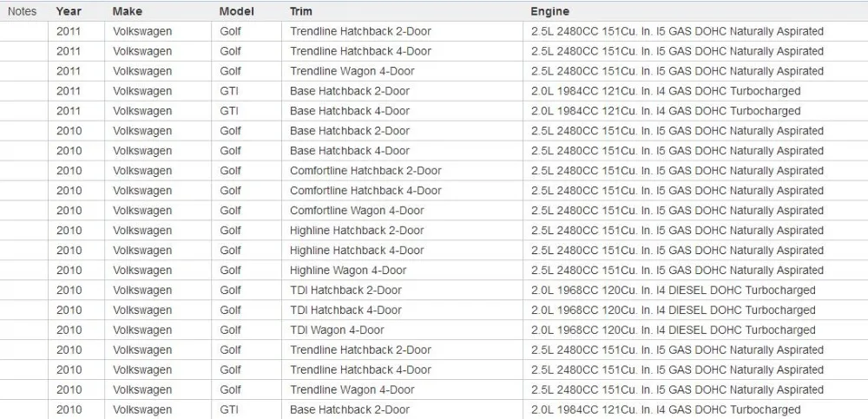Click engine cell of TDI Hatchback 4-Door row
This screenshot has height=419, width=868.
coord(674,310)
